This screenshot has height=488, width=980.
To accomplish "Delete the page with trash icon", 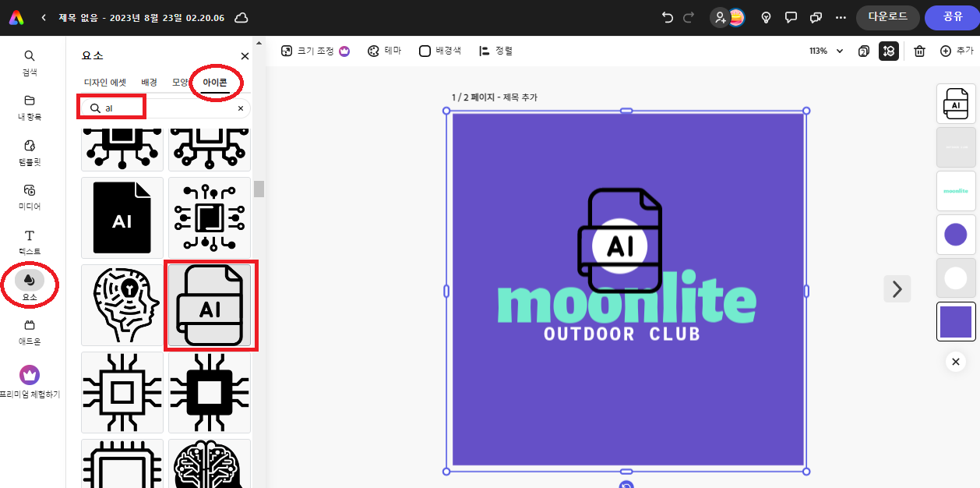I will pos(919,51).
